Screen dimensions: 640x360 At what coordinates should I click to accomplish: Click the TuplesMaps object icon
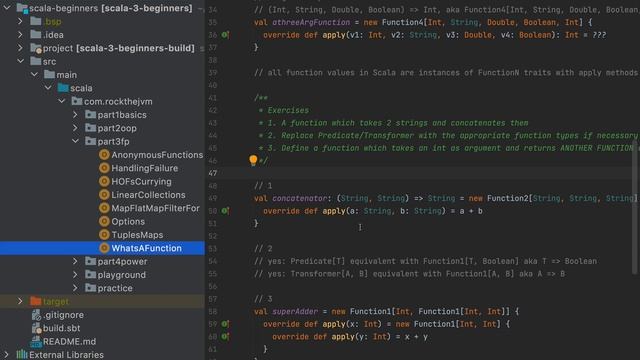pyautogui.click(x=104, y=235)
